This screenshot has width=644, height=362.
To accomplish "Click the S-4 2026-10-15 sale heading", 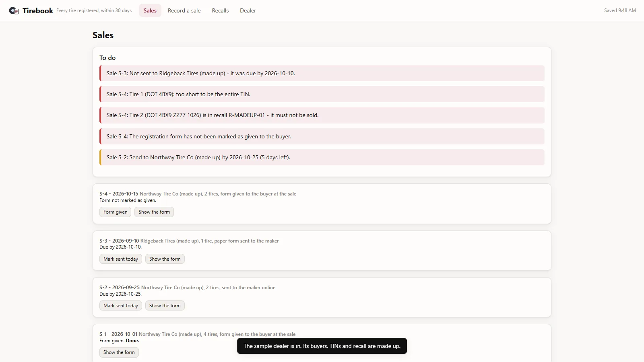I will pyautogui.click(x=198, y=194).
